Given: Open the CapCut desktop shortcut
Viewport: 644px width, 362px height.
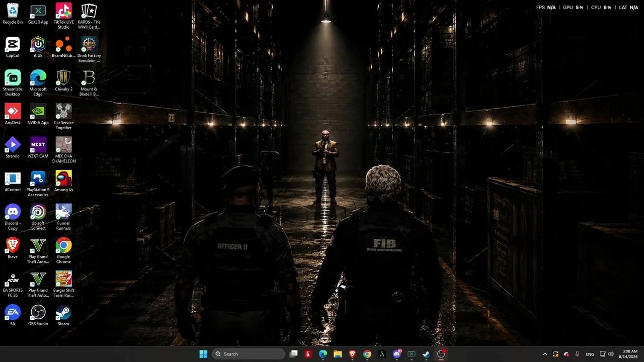Looking at the screenshot, I should pyautogui.click(x=13, y=48).
